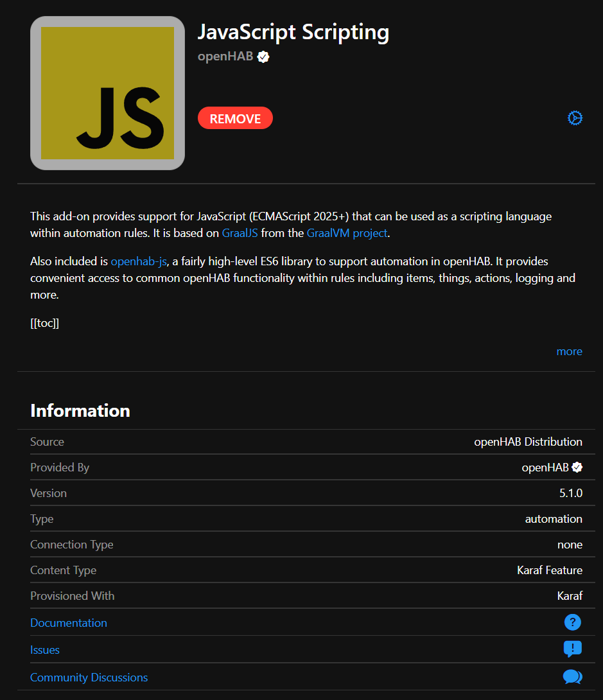The height and width of the screenshot is (700, 603).
Task: Open the GraalVM project link
Action: pos(347,233)
